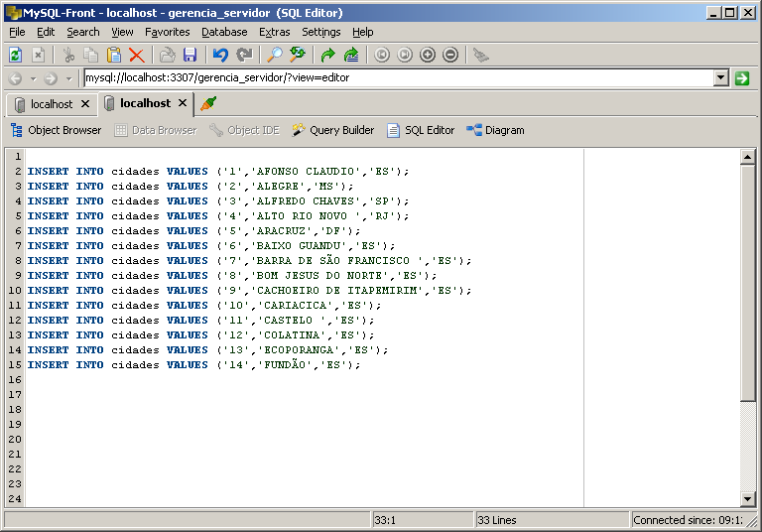Click the Stop loading toolbar icon
The height and width of the screenshot is (532, 762).
pyautogui.click(x=38, y=55)
